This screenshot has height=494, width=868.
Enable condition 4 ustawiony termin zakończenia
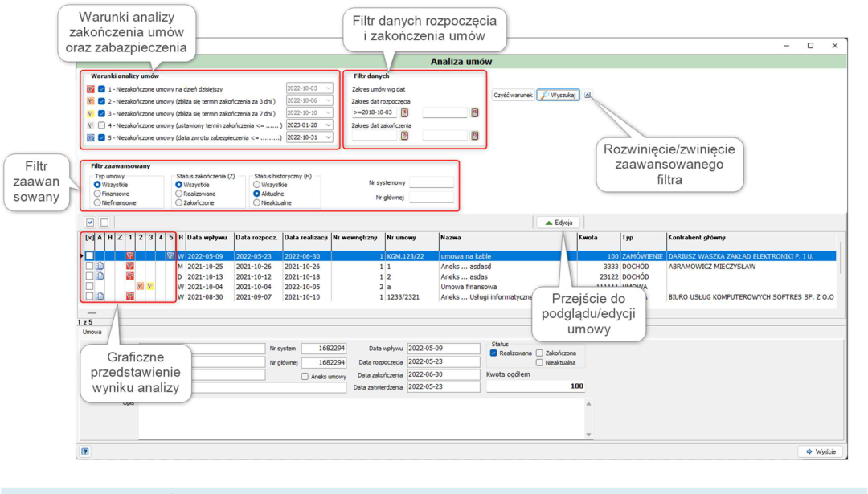[x=102, y=125]
